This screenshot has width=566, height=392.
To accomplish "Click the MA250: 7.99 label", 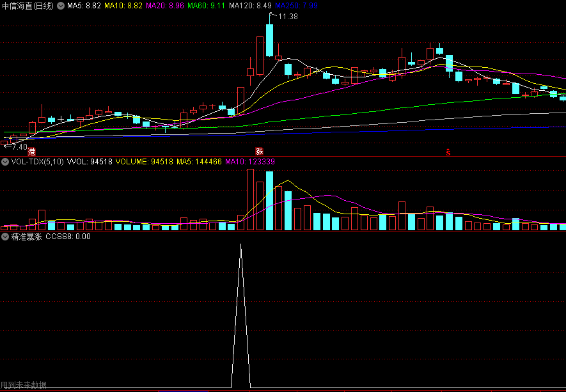I will pyautogui.click(x=296, y=6).
